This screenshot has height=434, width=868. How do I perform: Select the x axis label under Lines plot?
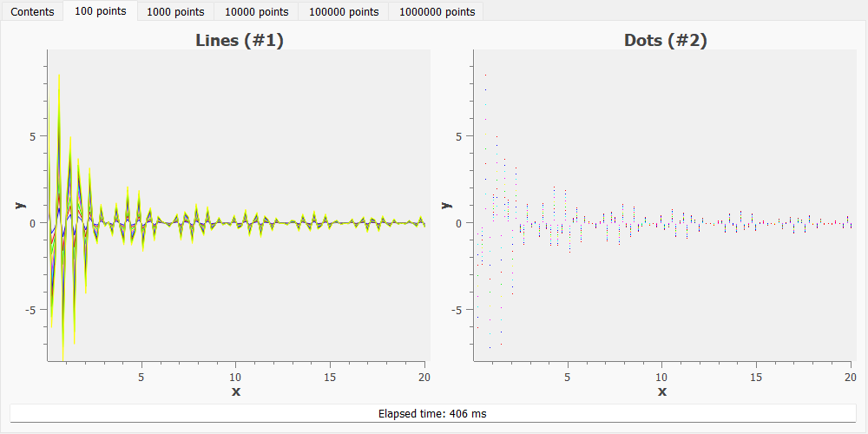[236, 392]
